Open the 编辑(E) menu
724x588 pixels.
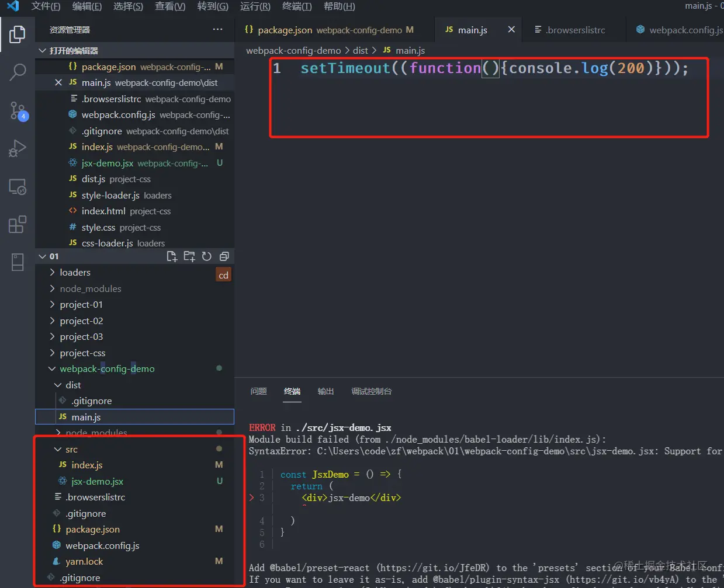pos(87,6)
